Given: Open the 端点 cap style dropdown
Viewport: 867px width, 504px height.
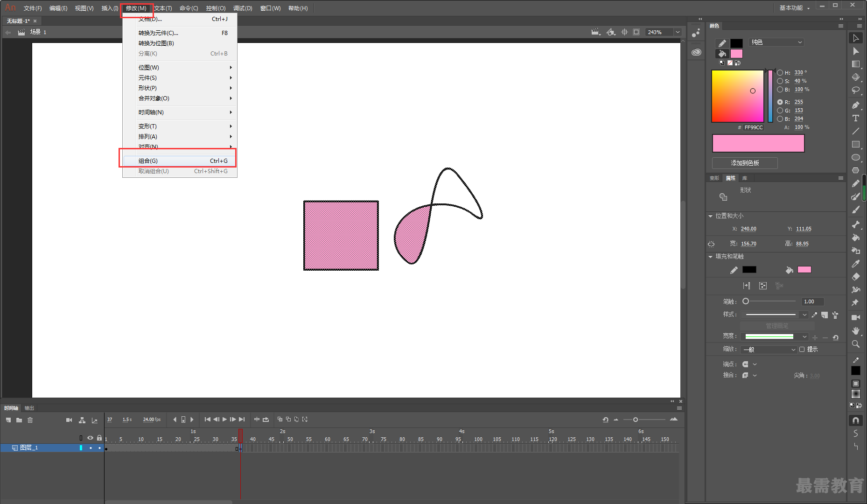Looking at the screenshot, I should (749, 364).
